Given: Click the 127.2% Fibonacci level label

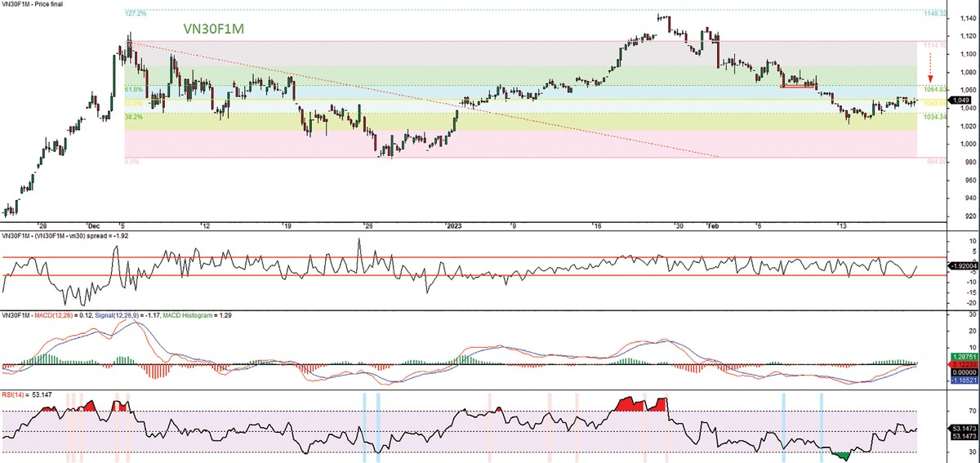Looking at the screenshot, I should pyautogui.click(x=136, y=14).
